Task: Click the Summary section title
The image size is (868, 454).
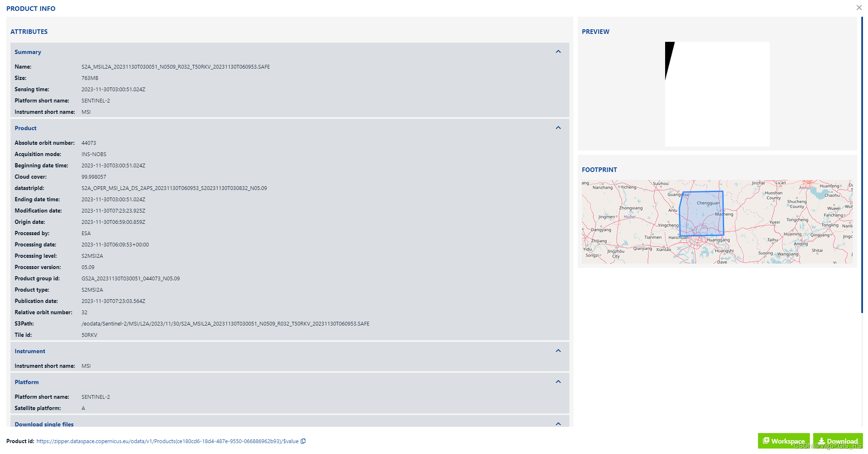Action: pyautogui.click(x=28, y=52)
